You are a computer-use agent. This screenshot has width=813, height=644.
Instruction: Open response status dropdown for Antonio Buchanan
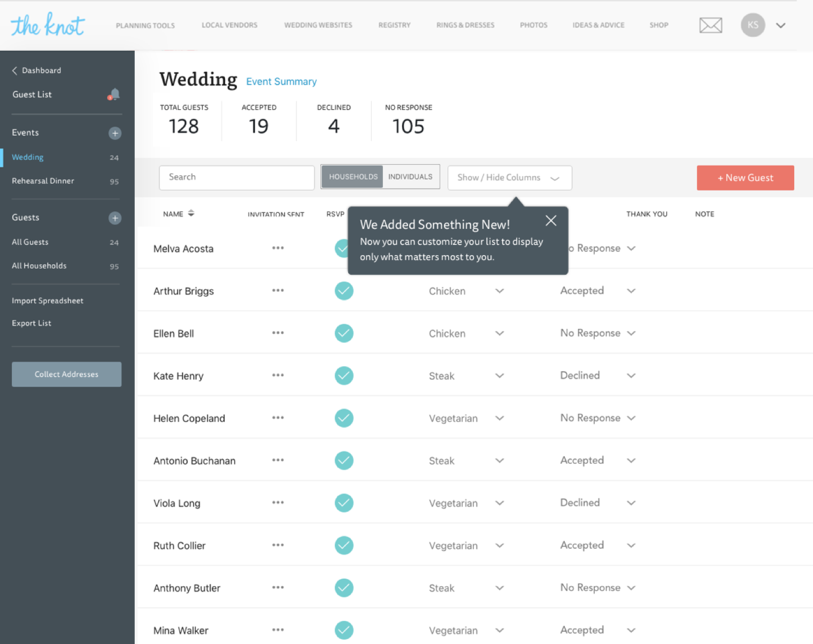(631, 461)
